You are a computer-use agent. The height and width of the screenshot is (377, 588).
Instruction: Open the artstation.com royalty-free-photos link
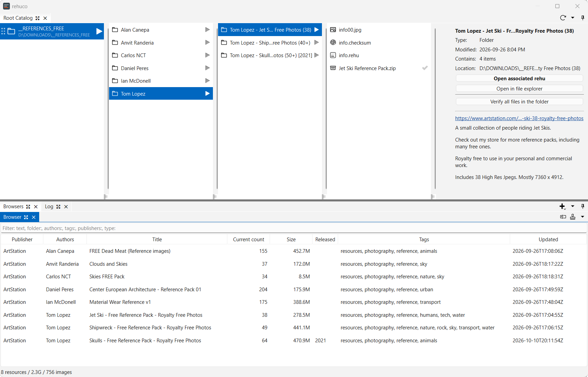519,118
